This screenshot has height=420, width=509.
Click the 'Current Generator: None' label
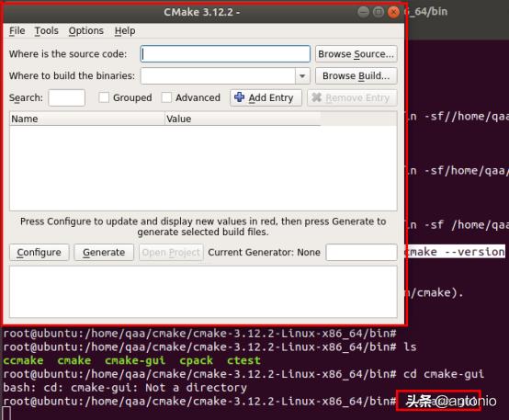pos(265,253)
